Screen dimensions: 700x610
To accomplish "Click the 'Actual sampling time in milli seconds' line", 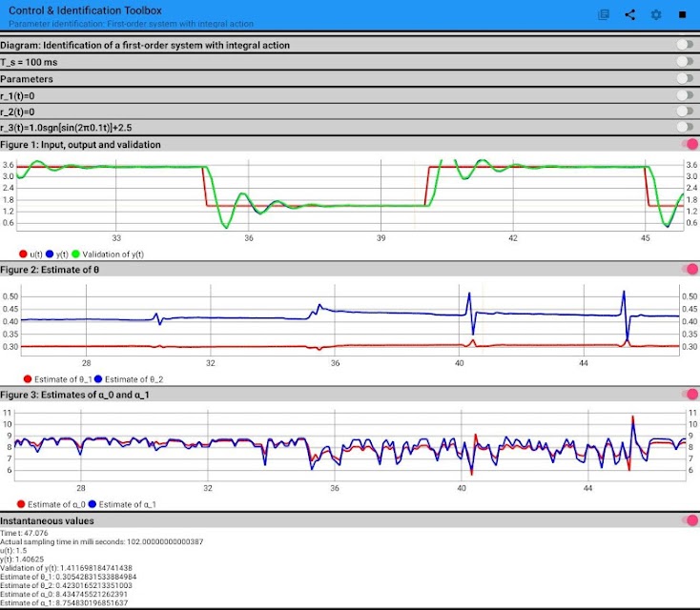I will (102, 541).
